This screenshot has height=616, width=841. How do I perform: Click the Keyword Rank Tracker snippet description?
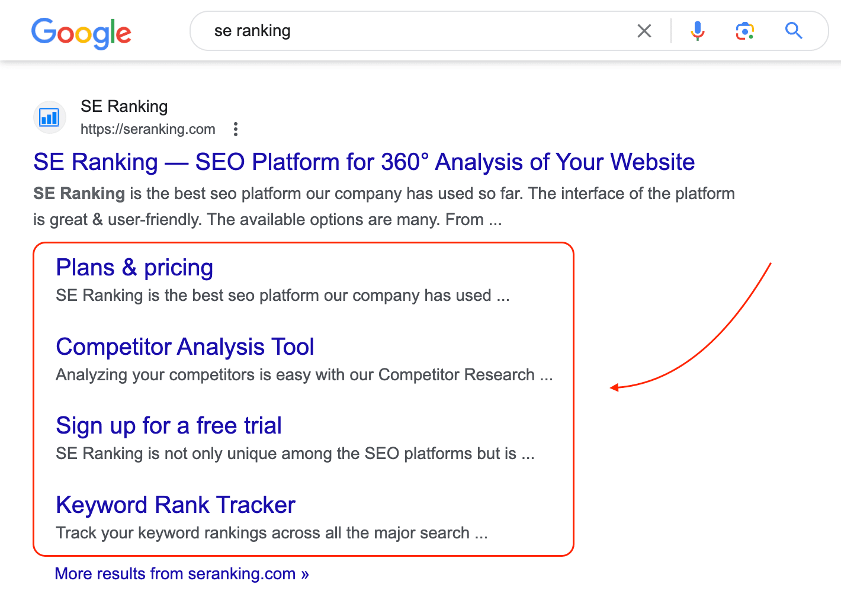[x=272, y=533]
